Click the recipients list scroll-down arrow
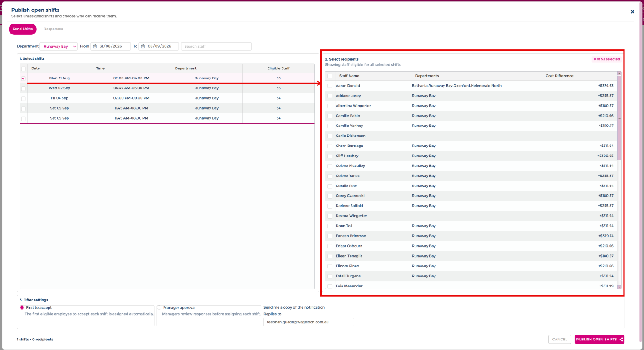The height and width of the screenshot is (350, 644). (x=619, y=287)
